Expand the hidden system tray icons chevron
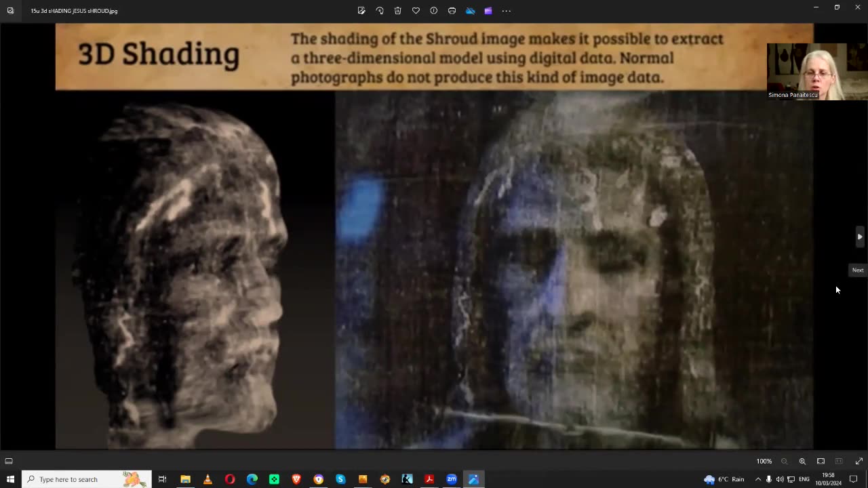Image resolution: width=868 pixels, height=488 pixels. pos(758,479)
